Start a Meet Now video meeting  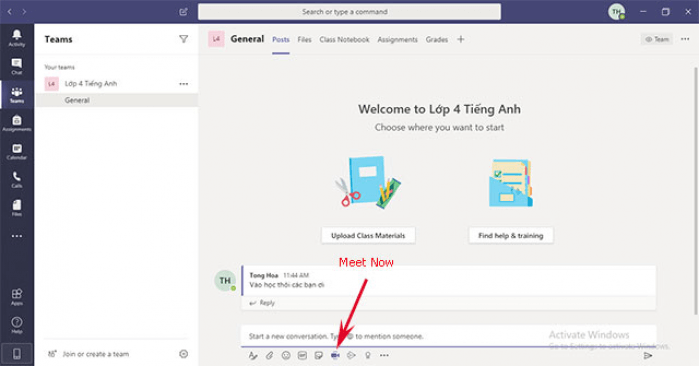click(x=335, y=355)
